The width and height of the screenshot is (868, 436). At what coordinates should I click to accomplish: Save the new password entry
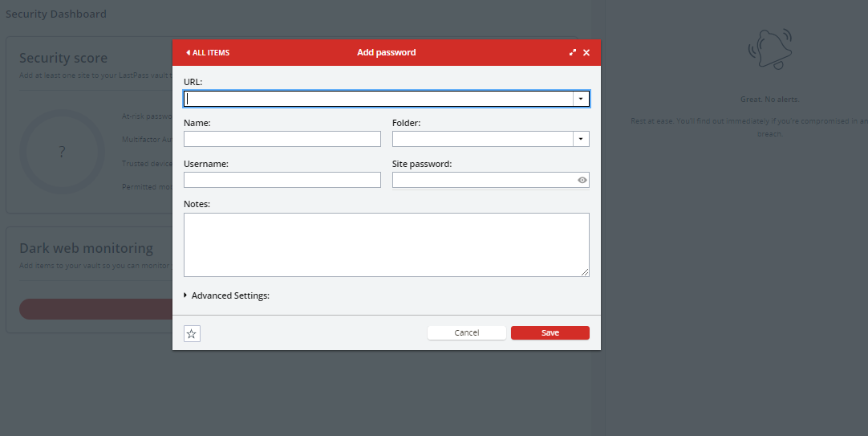pyautogui.click(x=550, y=333)
